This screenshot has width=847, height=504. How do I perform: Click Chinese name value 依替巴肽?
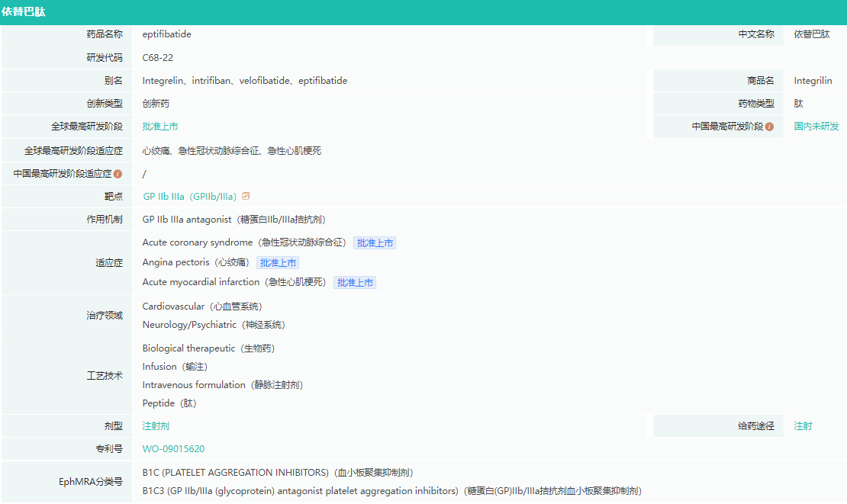(x=811, y=34)
